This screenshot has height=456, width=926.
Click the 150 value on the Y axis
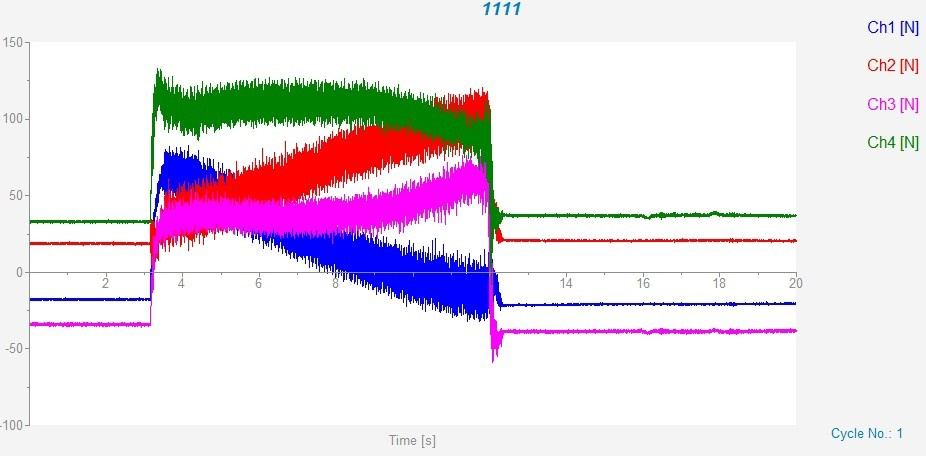(12, 43)
